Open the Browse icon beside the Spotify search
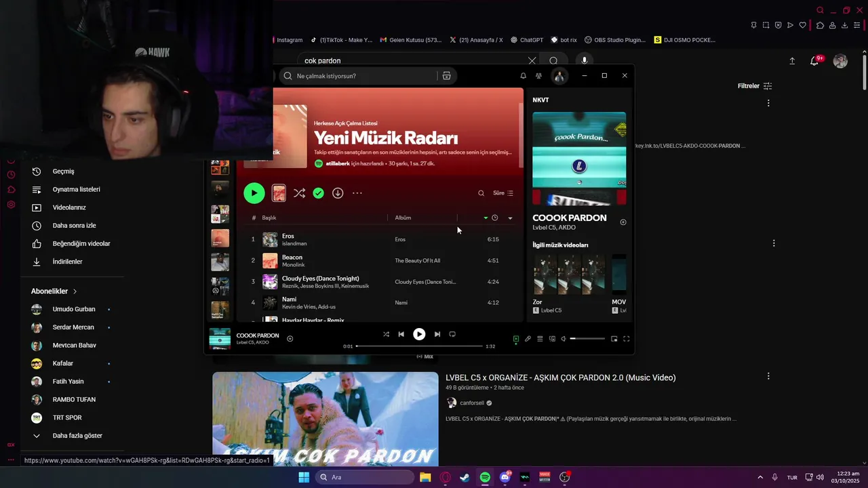The width and height of the screenshot is (868, 488). click(446, 76)
